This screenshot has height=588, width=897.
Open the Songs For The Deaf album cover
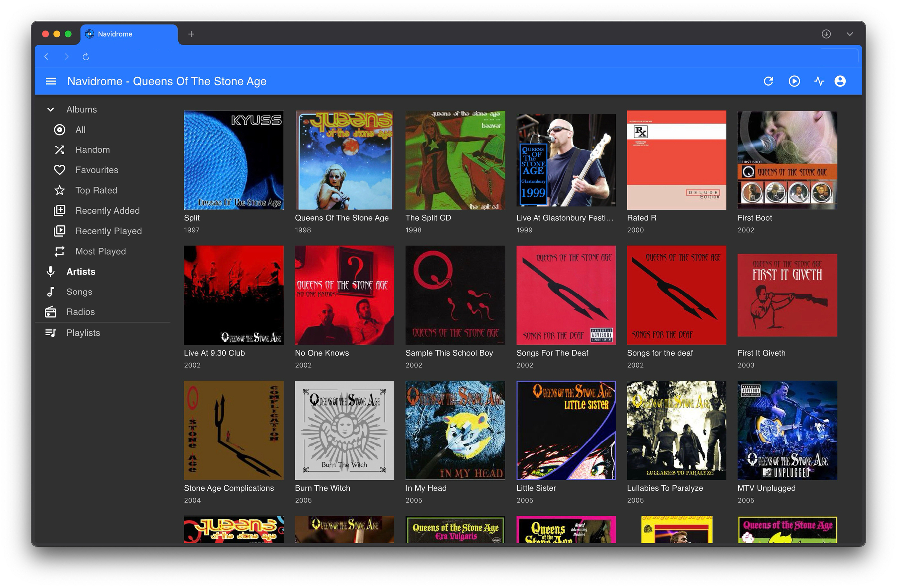coord(565,295)
